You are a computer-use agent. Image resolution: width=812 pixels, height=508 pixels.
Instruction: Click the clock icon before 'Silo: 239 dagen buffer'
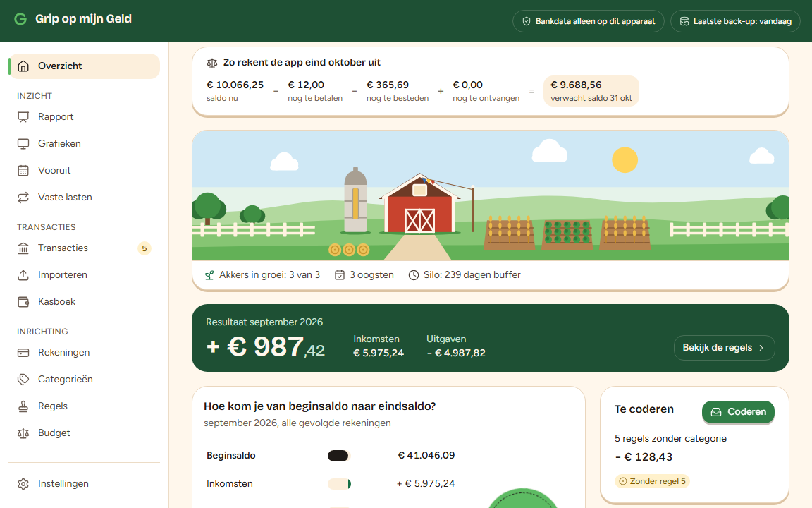click(x=413, y=275)
